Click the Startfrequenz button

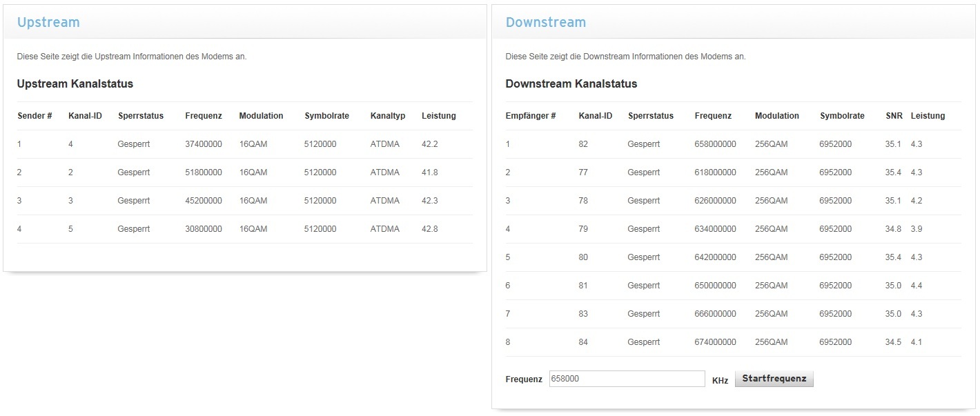pos(774,379)
